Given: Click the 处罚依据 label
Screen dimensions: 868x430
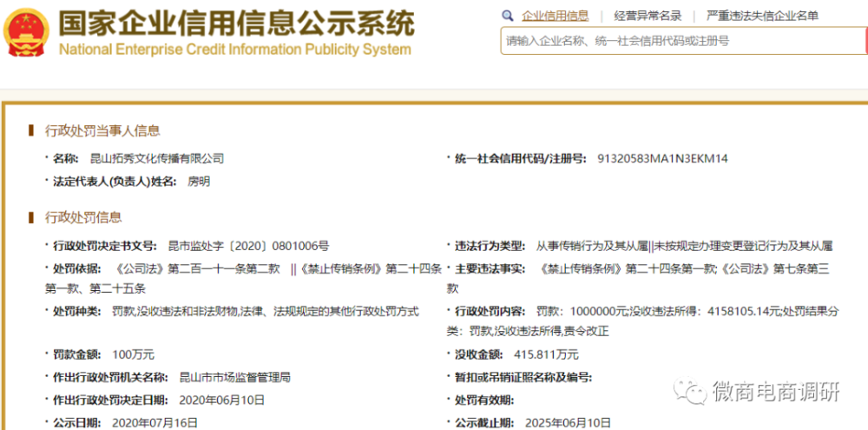Looking at the screenshot, I should (77, 269).
